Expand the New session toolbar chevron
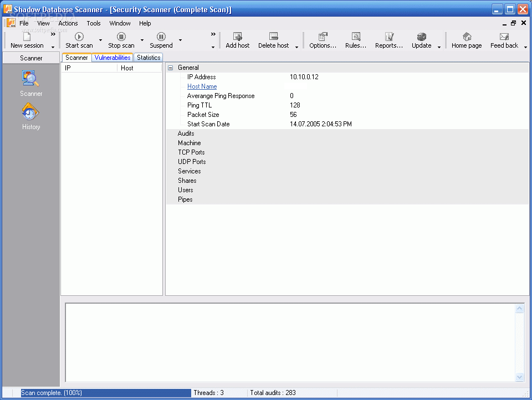 [53, 34]
